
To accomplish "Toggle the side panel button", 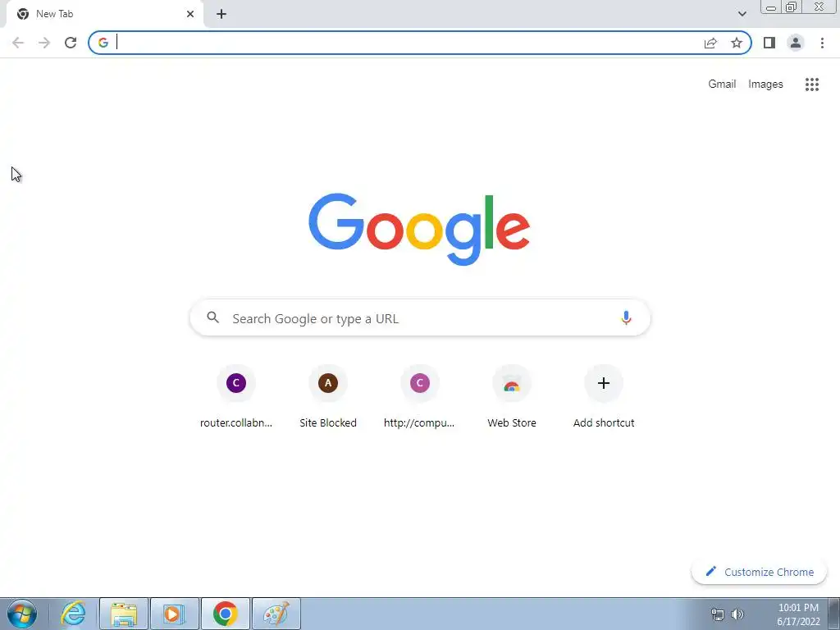I will [x=769, y=43].
